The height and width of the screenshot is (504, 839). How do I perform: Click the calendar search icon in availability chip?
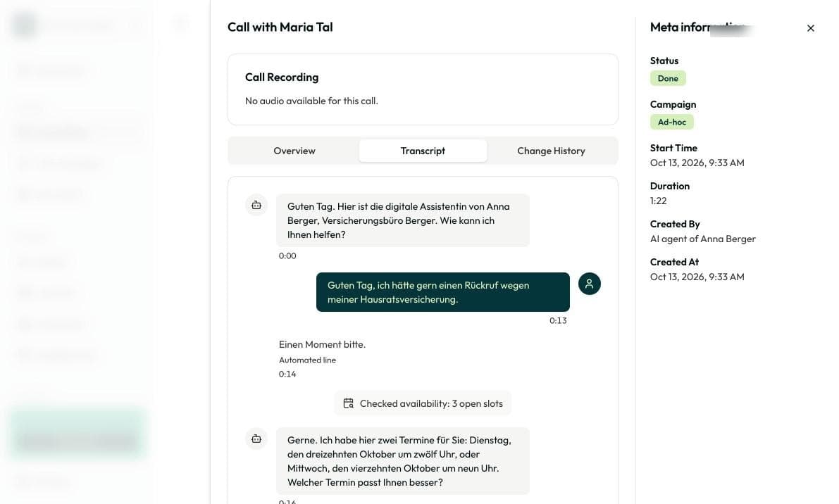pyautogui.click(x=348, y=403)
